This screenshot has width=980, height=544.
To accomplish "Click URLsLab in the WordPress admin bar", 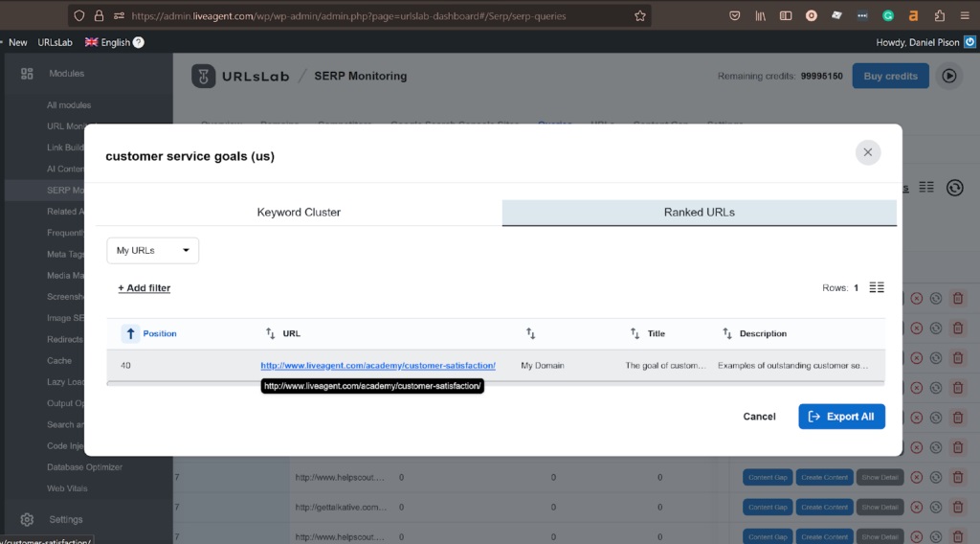I will click(55, 42).
